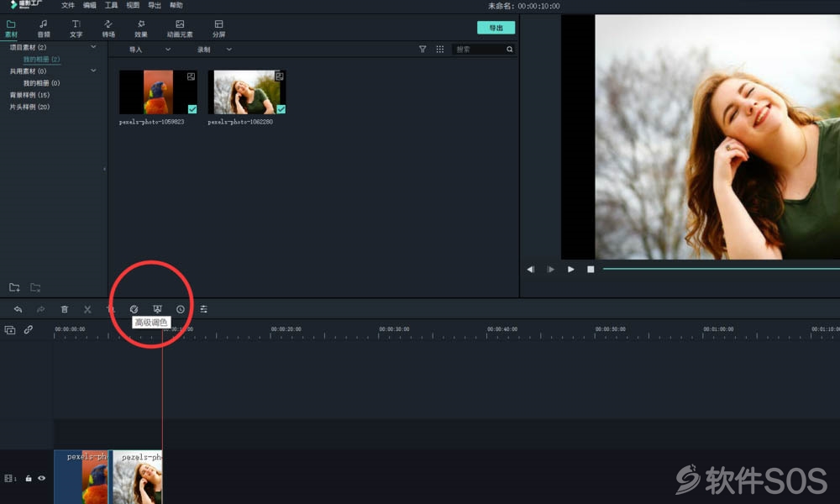The height and width of the screenshot is (504, 840).
Task: Toggle checkmark on parrot photo thumbnail
Action: [192, 109]
